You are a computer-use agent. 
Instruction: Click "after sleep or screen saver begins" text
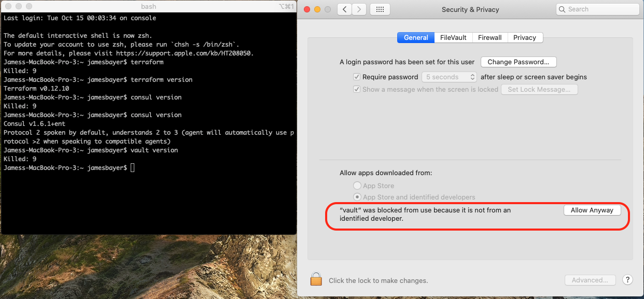[534, 77]
